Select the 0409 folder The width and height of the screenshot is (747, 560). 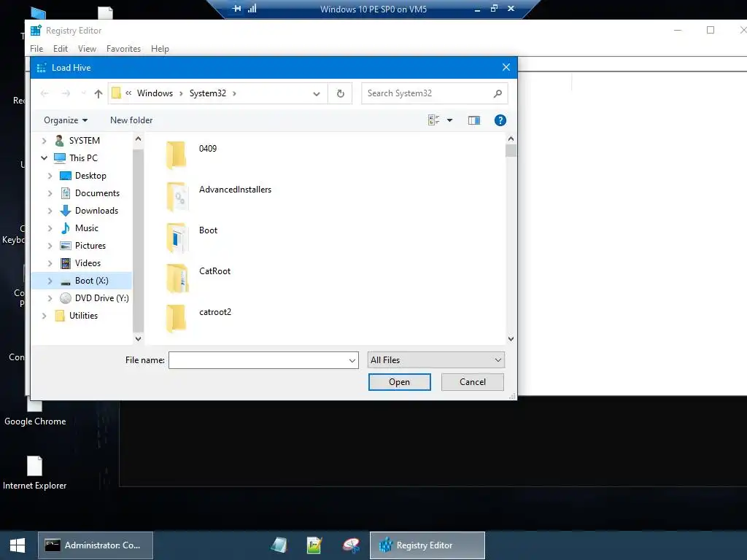[208, 149]
